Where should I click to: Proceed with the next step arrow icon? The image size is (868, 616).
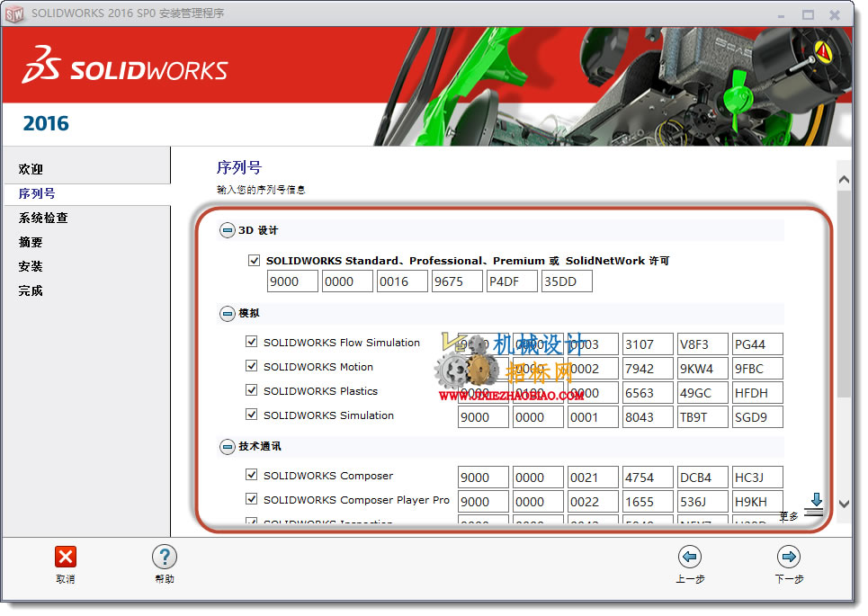(x=789, y=557)
